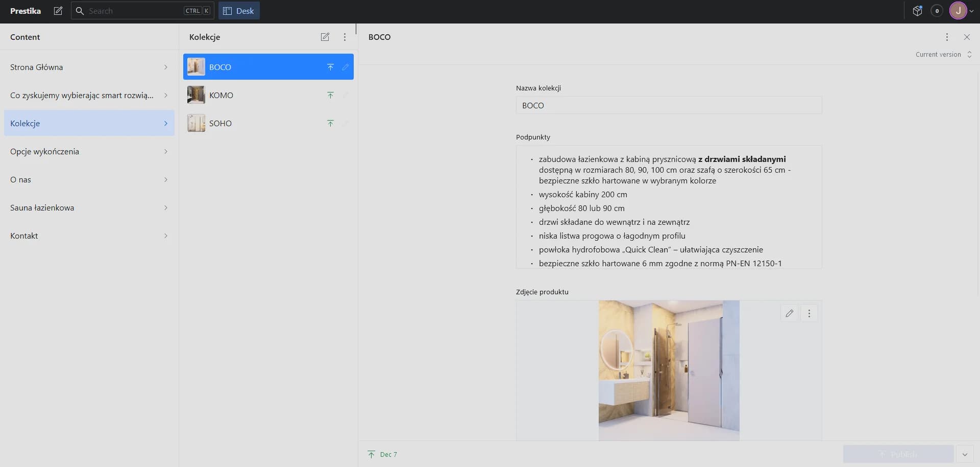Image resolution: width=980 pixels, height=467 pixels.
Task: Click bullet 'niska listwa progowa o łagodnym profilu'
Action: click(x=612, y=236)
